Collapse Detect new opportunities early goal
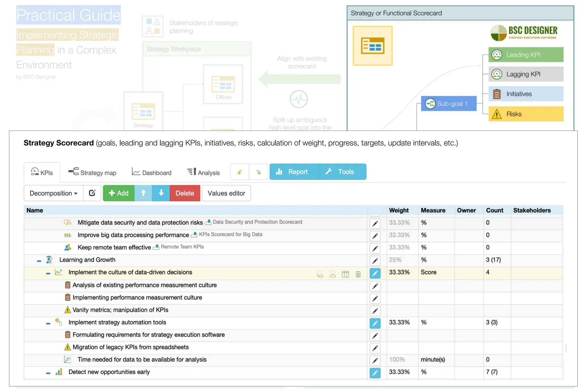Viewport: 588px width, 392px height. pos(48,373)
